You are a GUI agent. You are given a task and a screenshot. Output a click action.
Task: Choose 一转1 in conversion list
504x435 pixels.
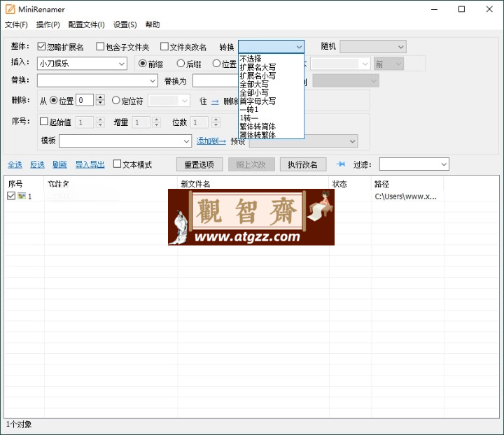(x=272, y=110)
